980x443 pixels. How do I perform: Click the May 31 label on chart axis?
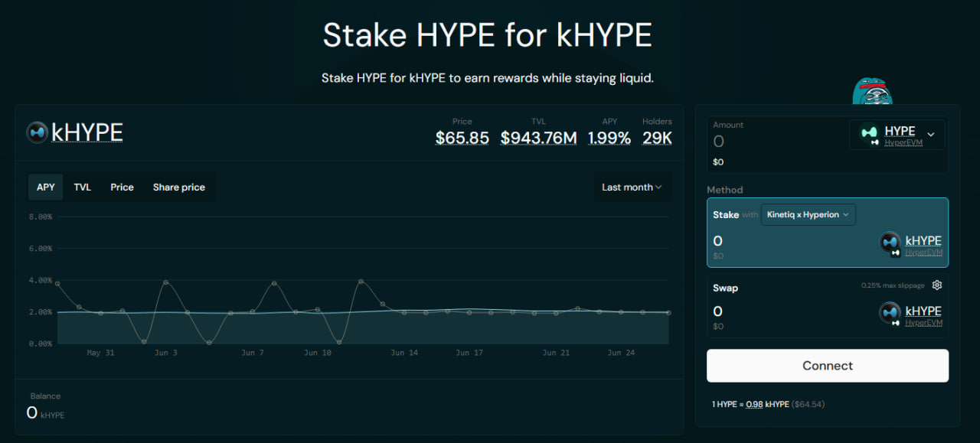[x=100, y=353]
